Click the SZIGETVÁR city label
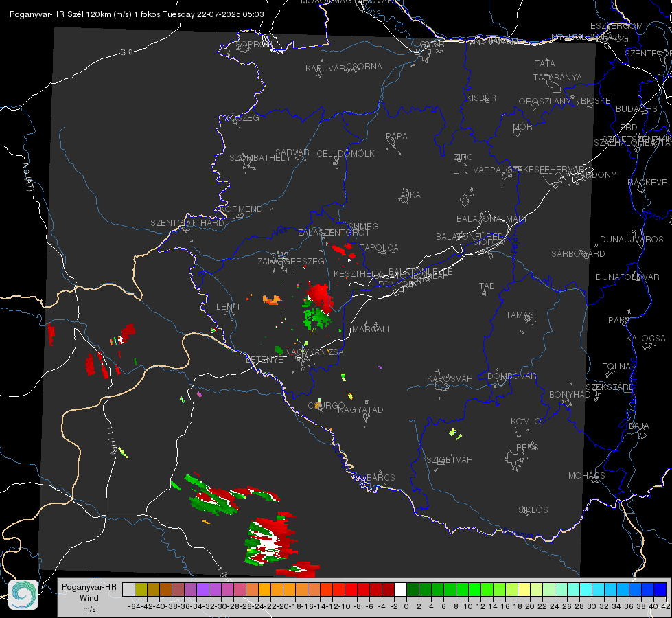The height and width of the screenshot is (618, 672). 450,460
